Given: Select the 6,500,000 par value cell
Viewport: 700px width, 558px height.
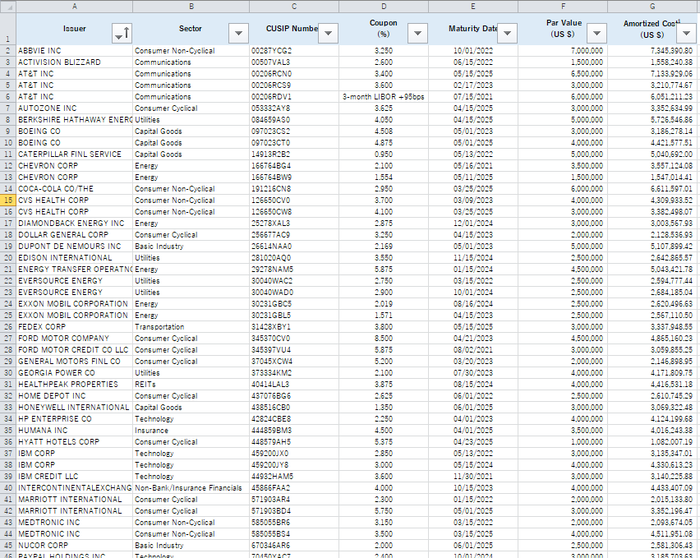Looking at the screenshot, I should pyautogui.click(x=563, y=74).
